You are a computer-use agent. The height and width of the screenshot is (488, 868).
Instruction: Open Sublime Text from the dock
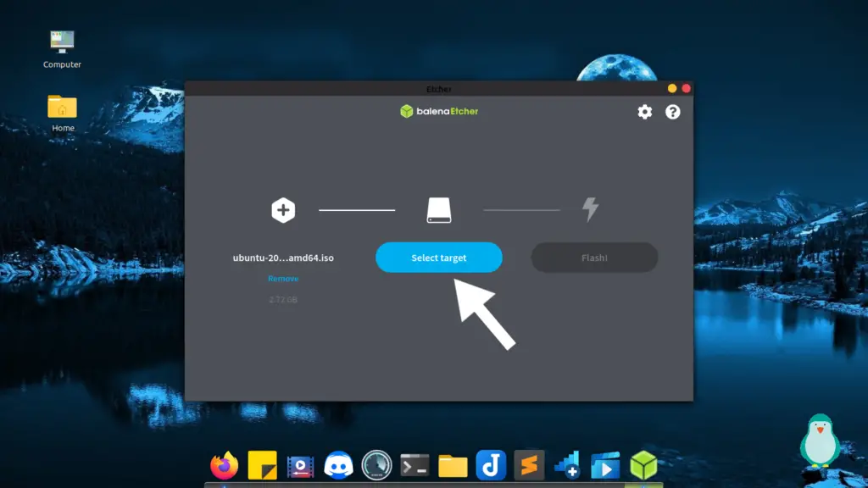click(529, 465)
